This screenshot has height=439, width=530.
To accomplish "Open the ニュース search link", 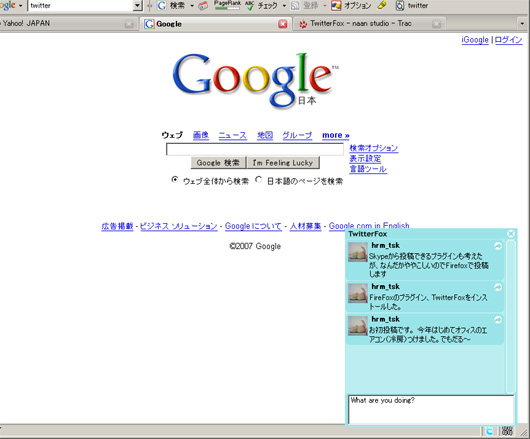I will tap(233, 135).
